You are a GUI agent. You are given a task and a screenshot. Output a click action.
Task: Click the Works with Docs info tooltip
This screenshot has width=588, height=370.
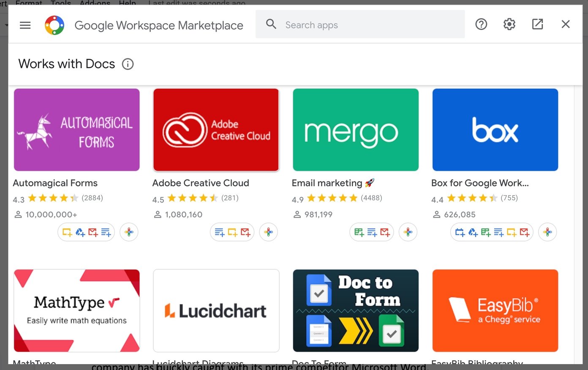tap(128, 64)
